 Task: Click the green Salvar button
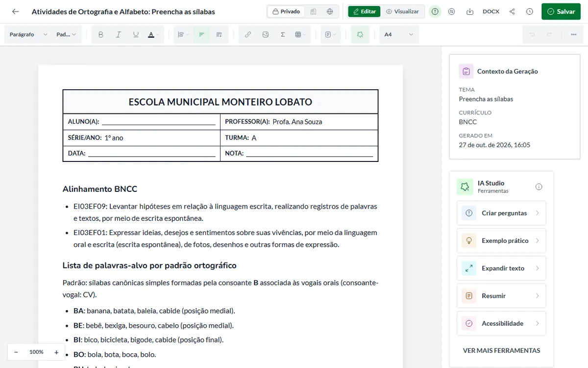(x=561, y=11)
